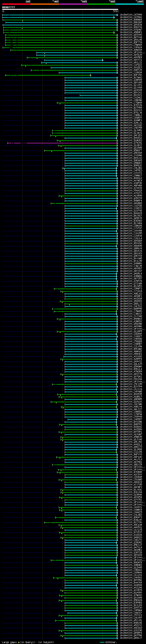
Task: Select the UniRef100_Q8DJZ9 row label
Action: (131, 464)
